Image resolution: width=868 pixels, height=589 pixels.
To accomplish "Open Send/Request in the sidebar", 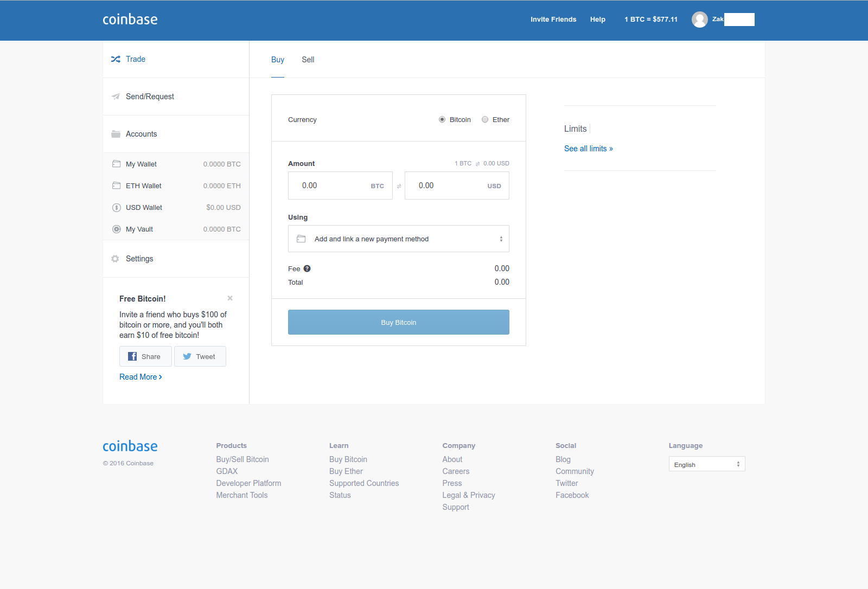I will tap(176, 97).
